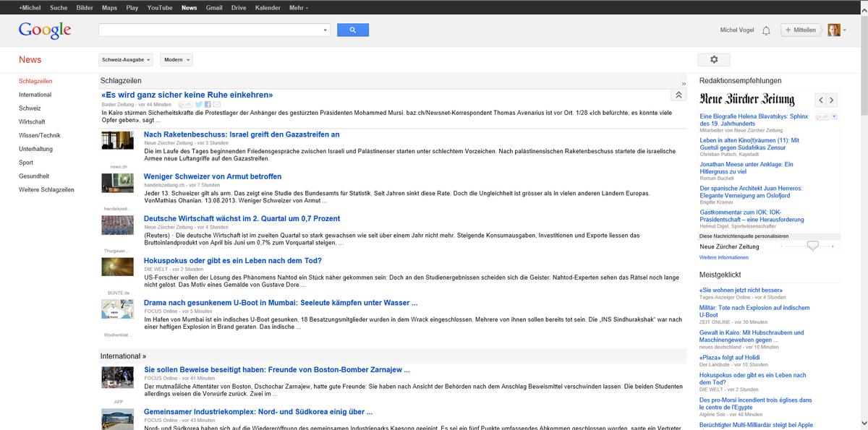Open Maps from top bar
Screen dimensions: 868x430
(x=109, y=7)
